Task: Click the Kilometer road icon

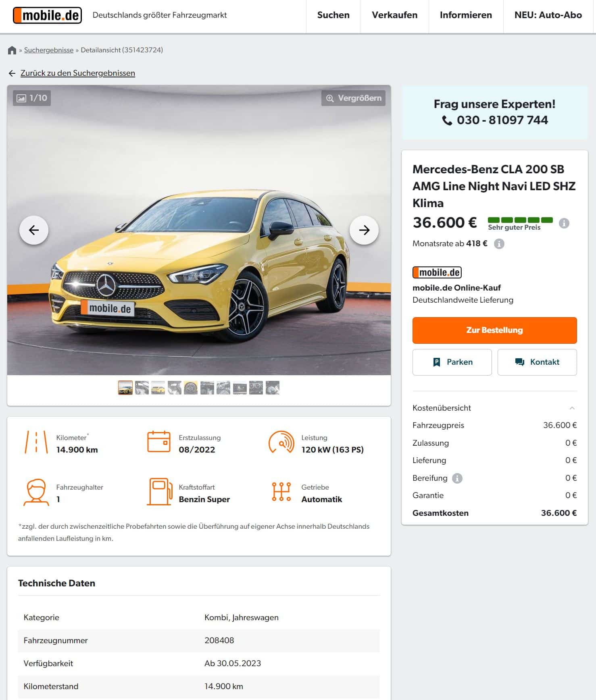Action: coord(36,442)
